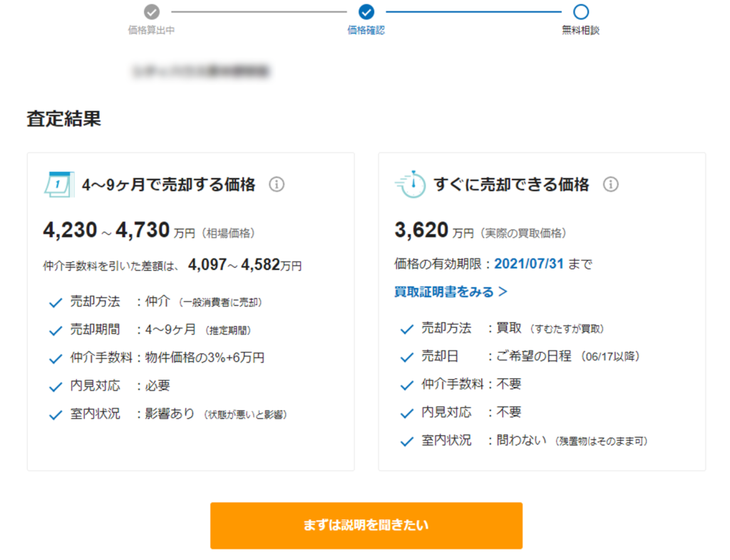This screenshot has width=730, height=560.
Task: Select the 価格確認 step label
Action: 366,31
